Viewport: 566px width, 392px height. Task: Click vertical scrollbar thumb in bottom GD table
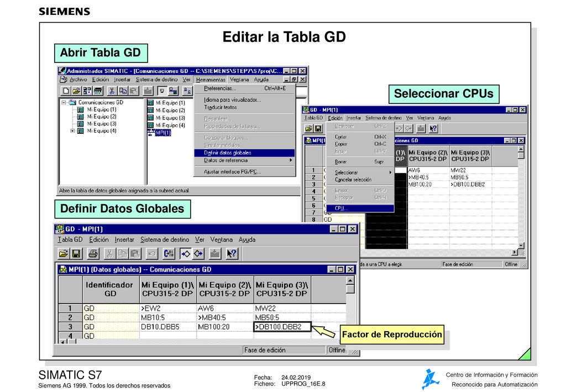coord(350,290)
